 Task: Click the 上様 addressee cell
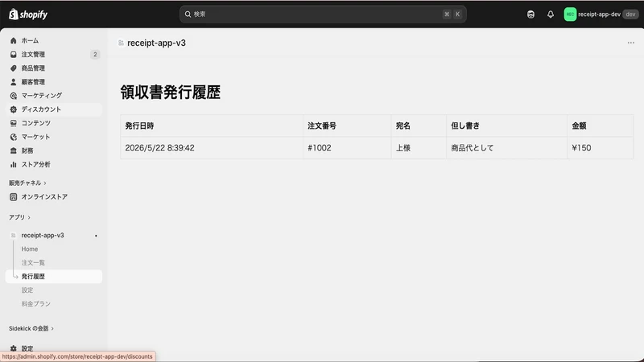point(419,148)
